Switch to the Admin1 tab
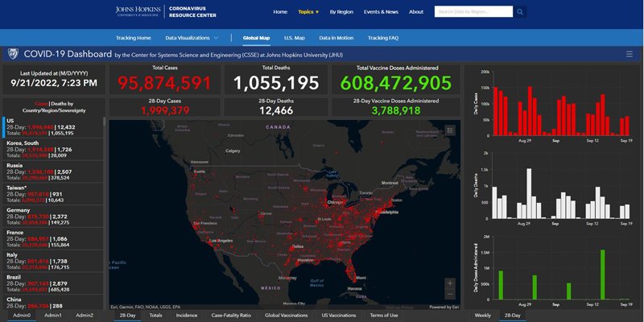 click(53, 316)
